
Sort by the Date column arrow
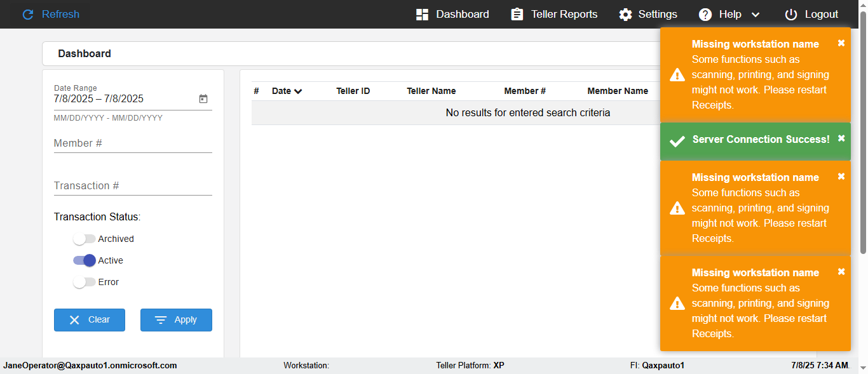[298, 91]
